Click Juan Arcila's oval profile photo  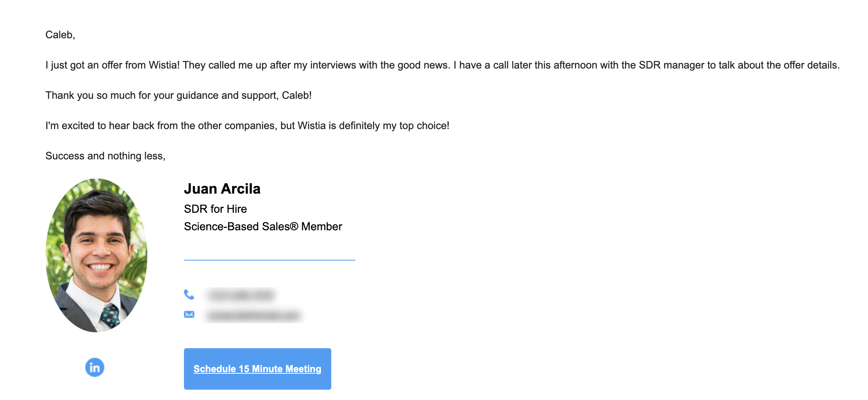[x=96, y=255]
